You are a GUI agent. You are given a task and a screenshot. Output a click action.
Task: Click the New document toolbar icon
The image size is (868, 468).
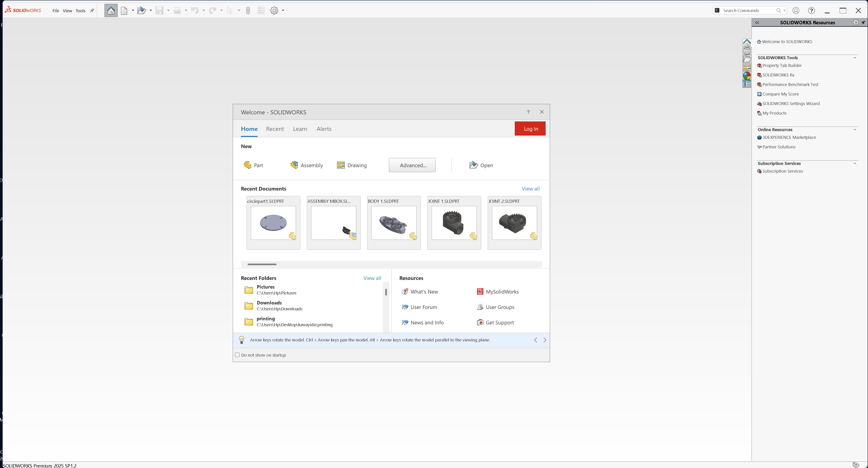pyautogui.click(x=124, y=10)
